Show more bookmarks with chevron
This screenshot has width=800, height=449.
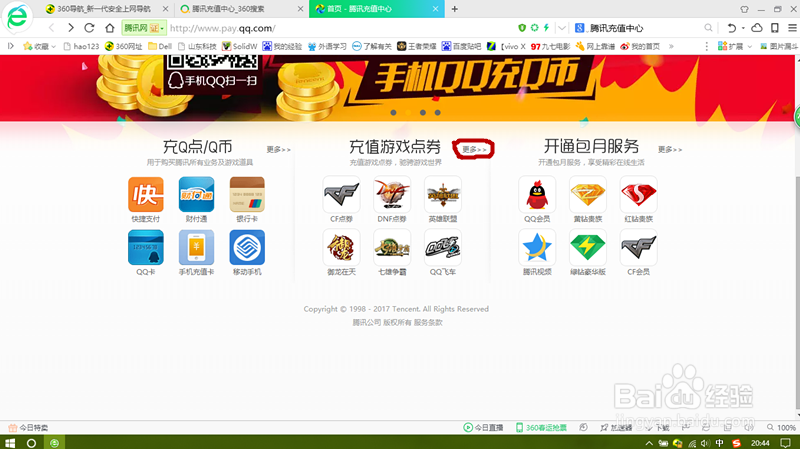(671, 46)
